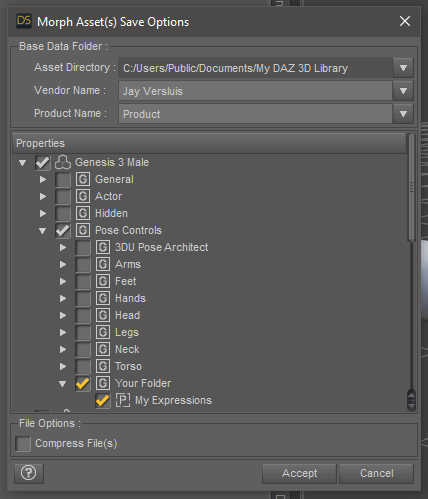Select the My Expressions tree row label
Screen dimensions: 428x499
(173, 400)
